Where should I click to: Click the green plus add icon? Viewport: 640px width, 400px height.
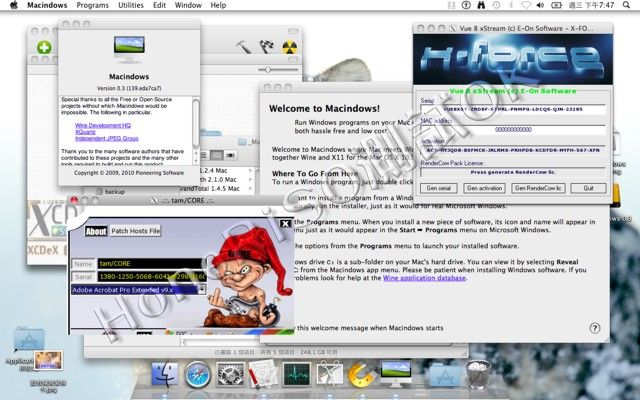click(44, 47)
